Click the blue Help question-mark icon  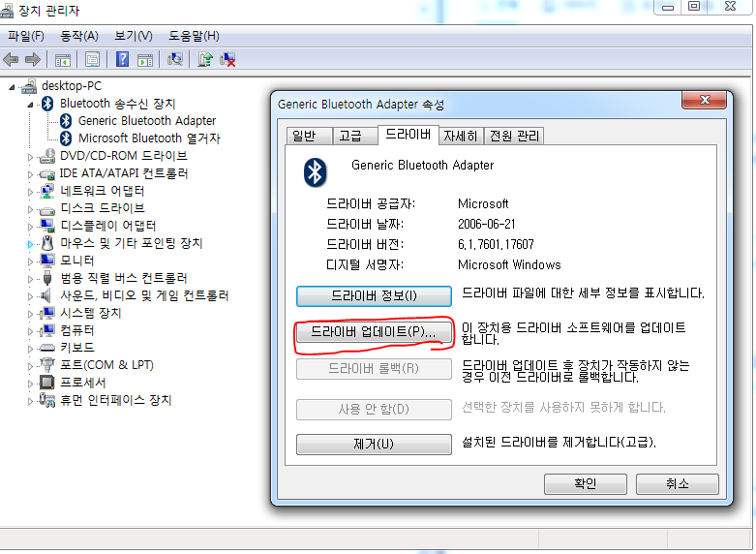(123, 59)
